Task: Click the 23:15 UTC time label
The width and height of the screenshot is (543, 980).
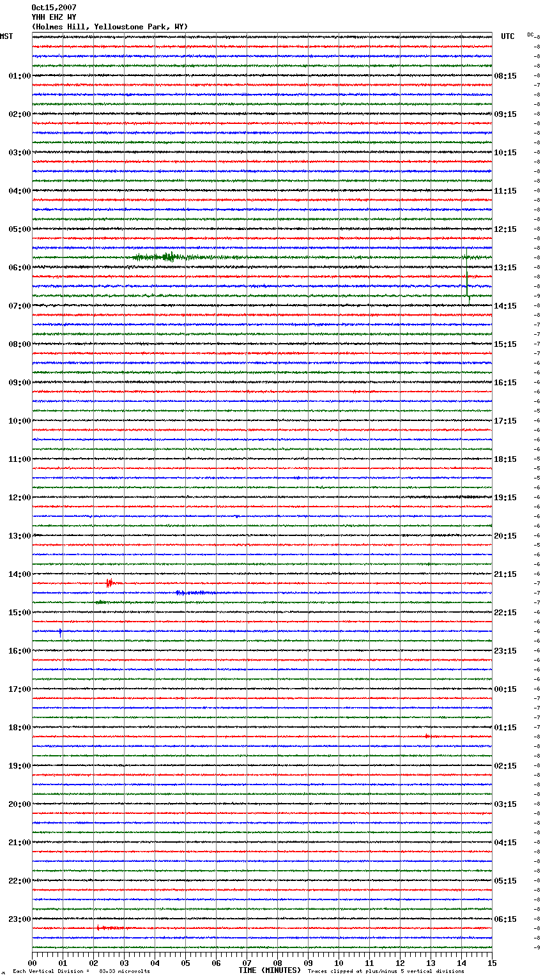Action: (505, 651)
